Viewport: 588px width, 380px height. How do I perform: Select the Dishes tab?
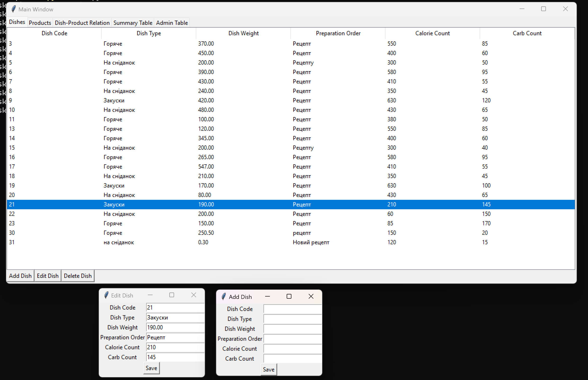(x=17, y=22)
